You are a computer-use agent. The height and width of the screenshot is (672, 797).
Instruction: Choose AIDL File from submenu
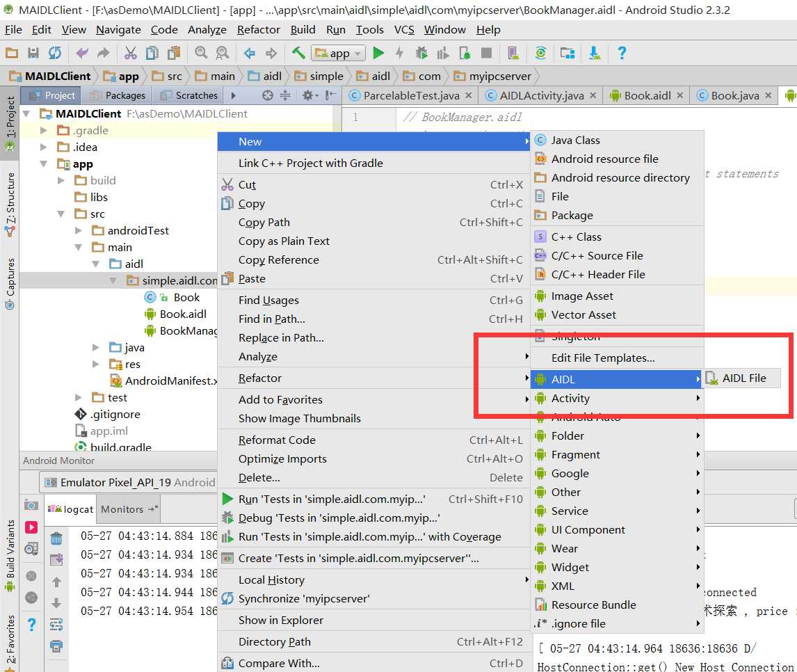tap(742, 378)
